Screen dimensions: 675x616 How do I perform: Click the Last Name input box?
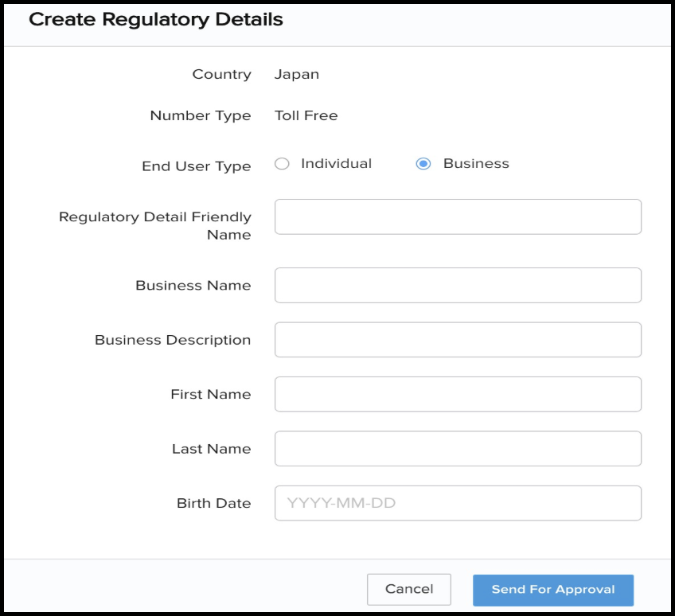coord(458,449)
